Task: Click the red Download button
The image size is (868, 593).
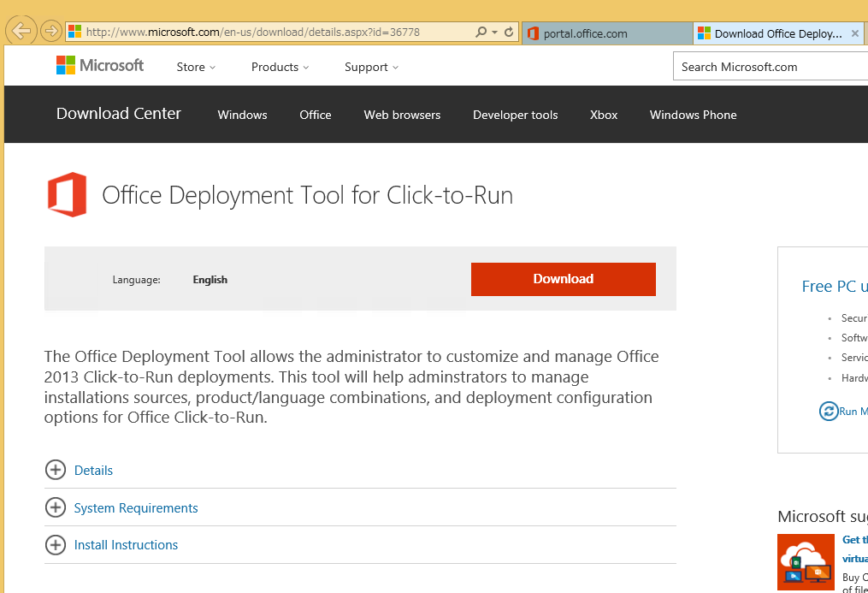Action: coord(564,279)
